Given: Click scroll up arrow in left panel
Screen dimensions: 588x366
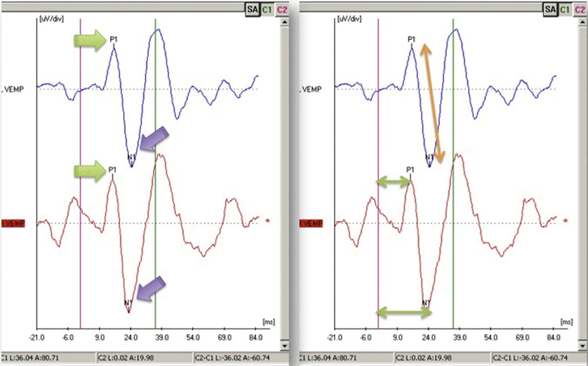Looking at the screenshot, I should click(284, 21).
